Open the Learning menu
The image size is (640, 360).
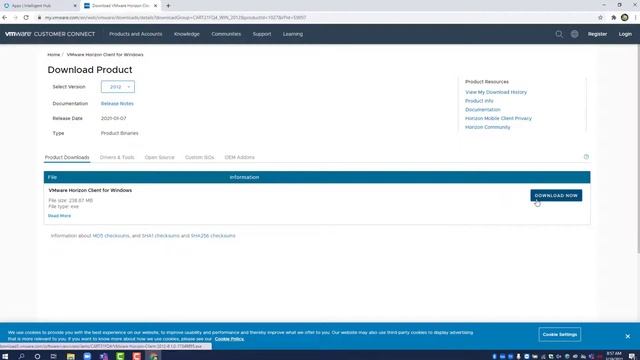click(293, 34)
